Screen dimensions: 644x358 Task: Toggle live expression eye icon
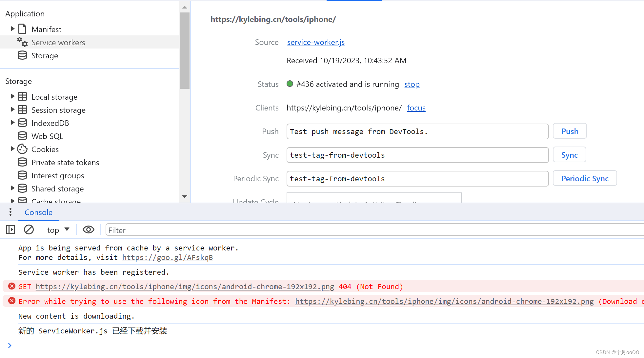coord(88,230)
